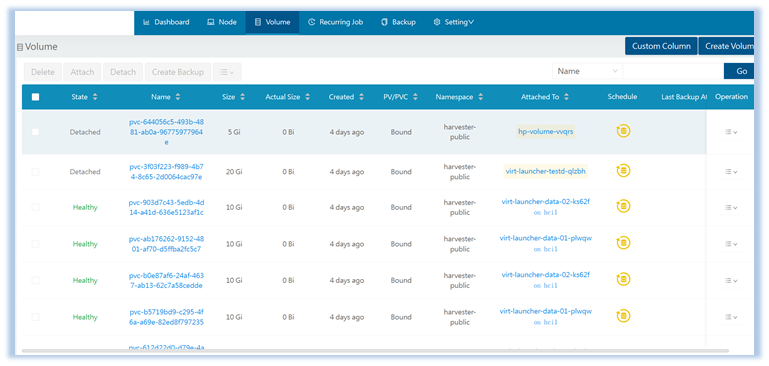
Task: Switch to the Recurring Job tab
Action: [335, 22]
